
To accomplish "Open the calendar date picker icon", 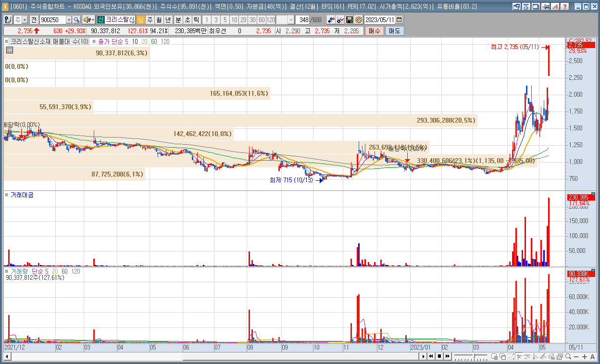I will click(x=399, y=20).
